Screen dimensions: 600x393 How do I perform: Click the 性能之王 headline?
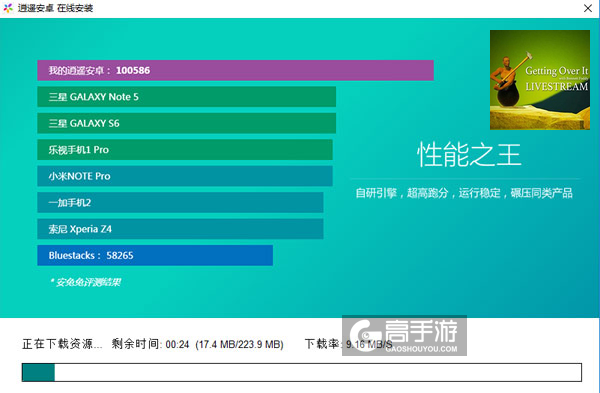pos(469,155)
